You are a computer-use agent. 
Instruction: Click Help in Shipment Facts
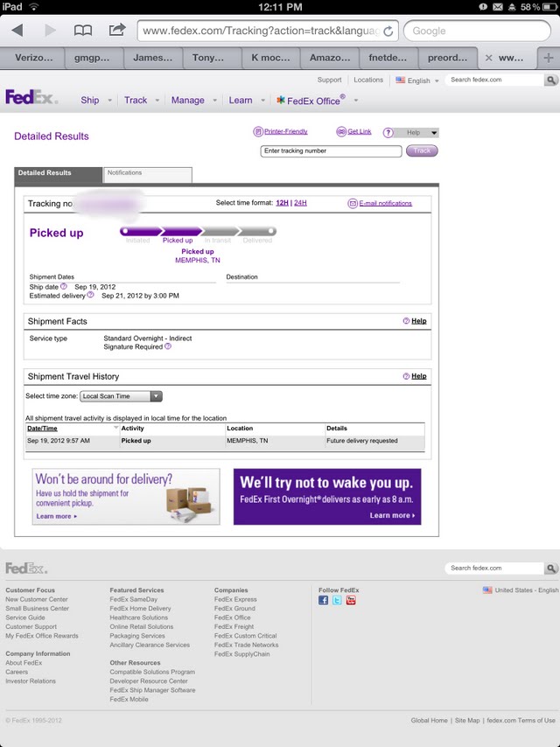(x=419, y=321)
